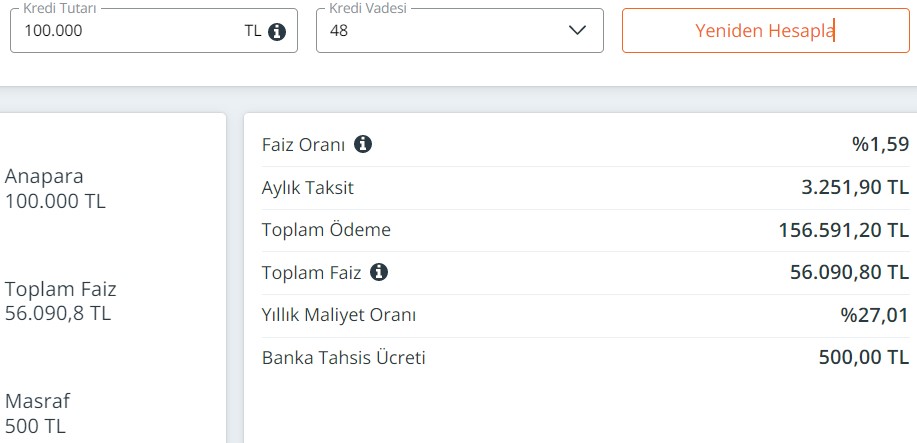Click the Toplam Faiz 56.090,8 TL summary entry
The image size is (917, 443).
[60, 301]
